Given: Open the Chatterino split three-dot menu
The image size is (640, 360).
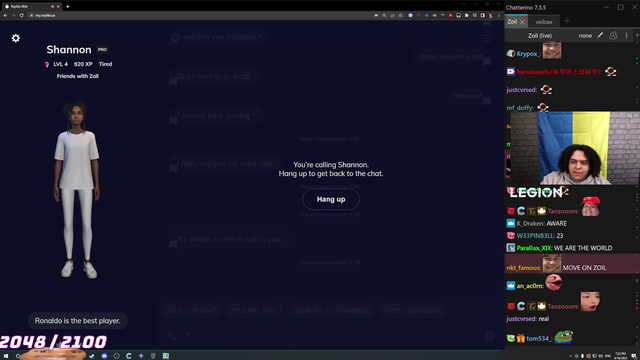Looking at the screenshot, I should click(x=627, y=36).
